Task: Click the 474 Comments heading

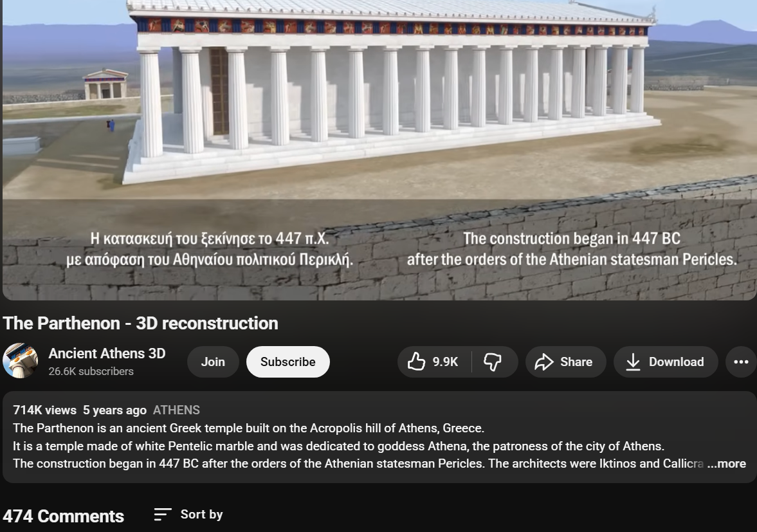Action: point(62,515)
